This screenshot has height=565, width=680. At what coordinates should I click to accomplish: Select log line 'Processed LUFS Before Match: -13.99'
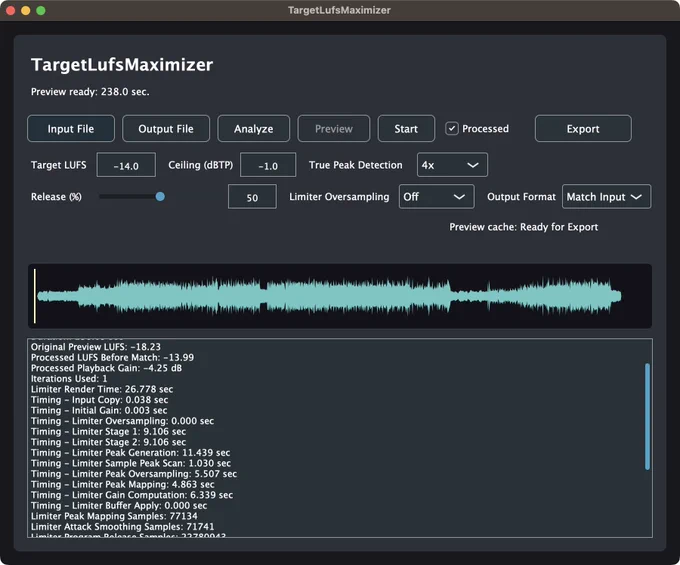(112, 357)
